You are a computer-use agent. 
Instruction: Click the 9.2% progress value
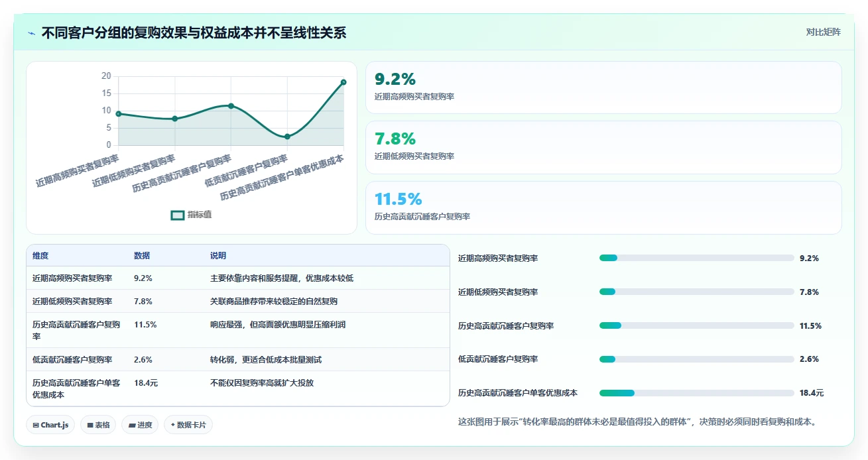pos(809,259)
